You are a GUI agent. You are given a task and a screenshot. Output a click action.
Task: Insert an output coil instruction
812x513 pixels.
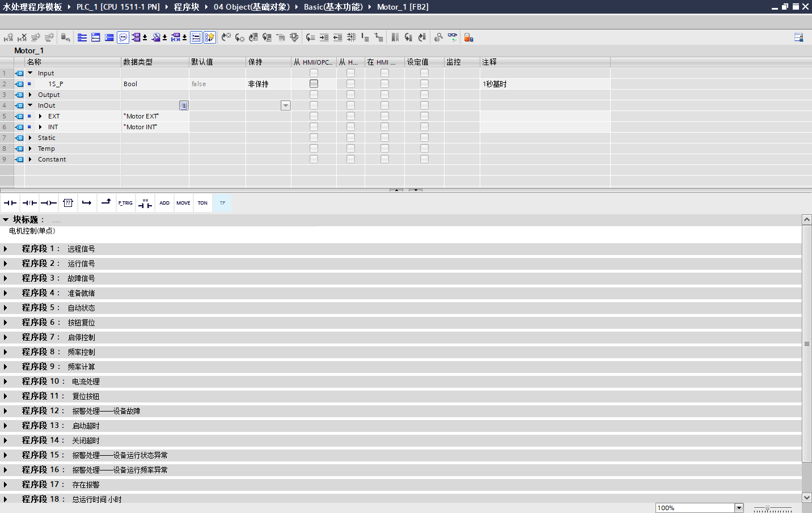(x=48, y=202)
